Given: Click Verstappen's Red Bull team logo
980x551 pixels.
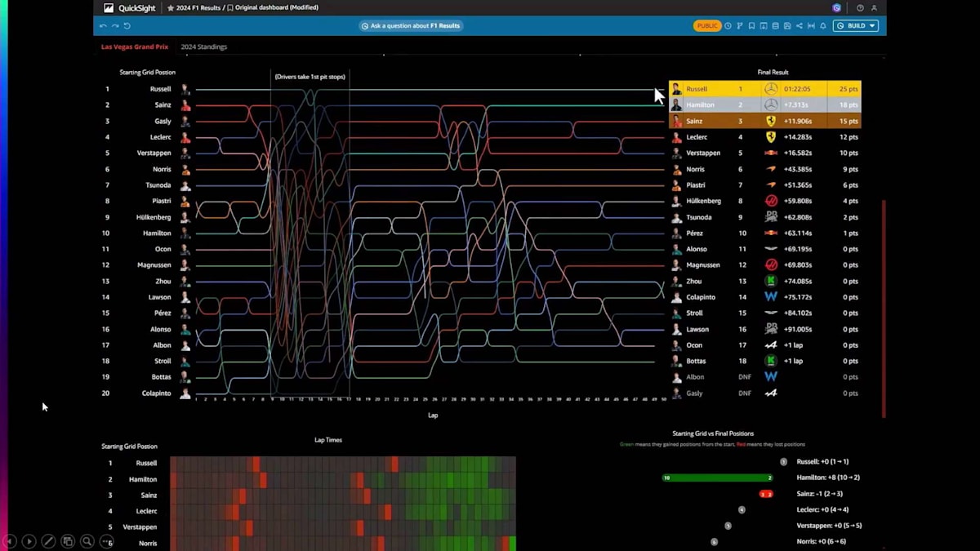Looking at the screenshot, I should (x=771, y=153).
